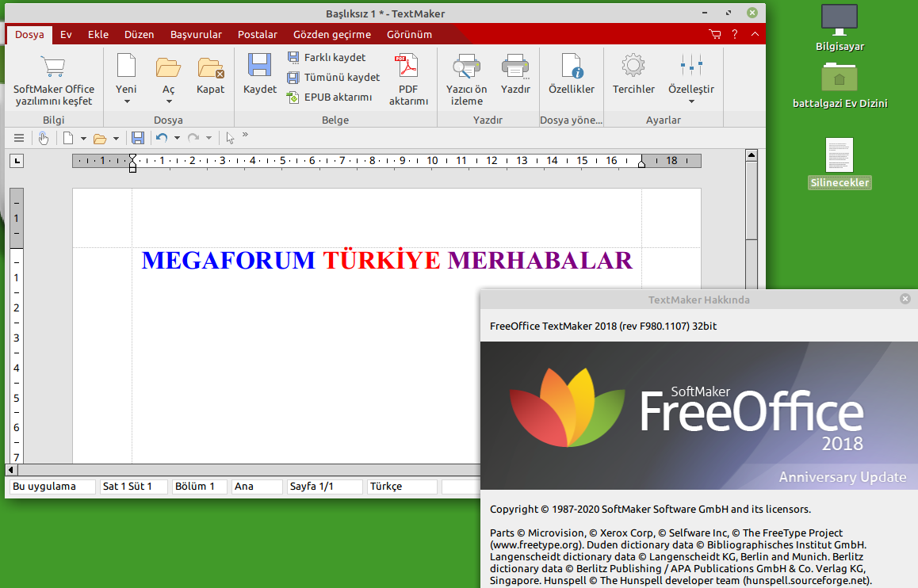Create a new document with Yeni icon
Screen dimensions: 918x588
click(126, 66)
